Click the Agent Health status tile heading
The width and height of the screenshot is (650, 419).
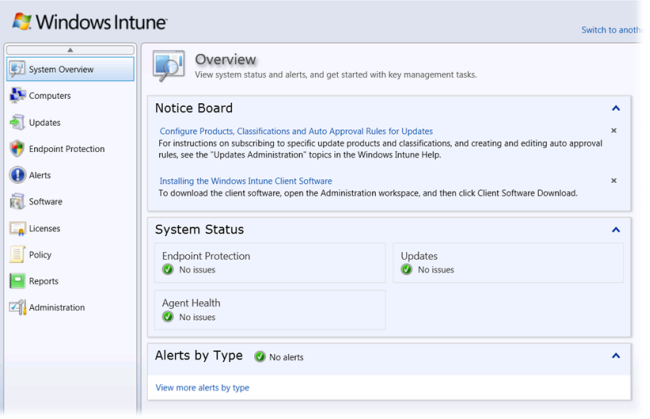click(x=191, y=303)
